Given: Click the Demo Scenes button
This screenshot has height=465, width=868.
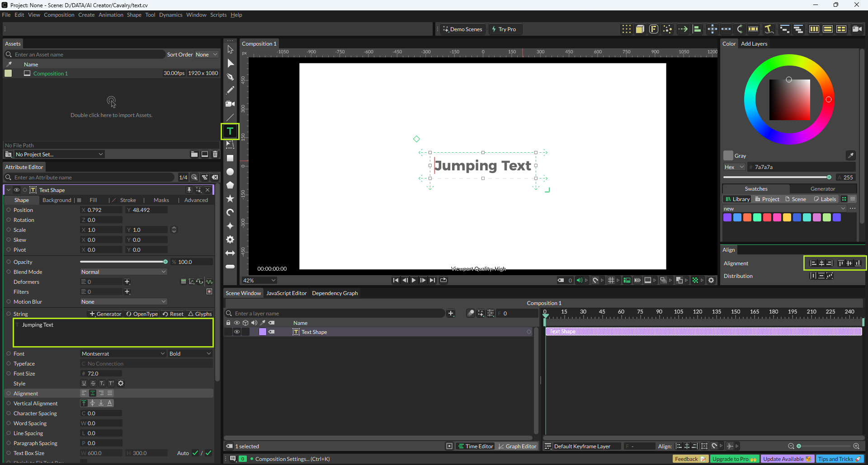Looking at the screenshot, I should coord(462,29).
